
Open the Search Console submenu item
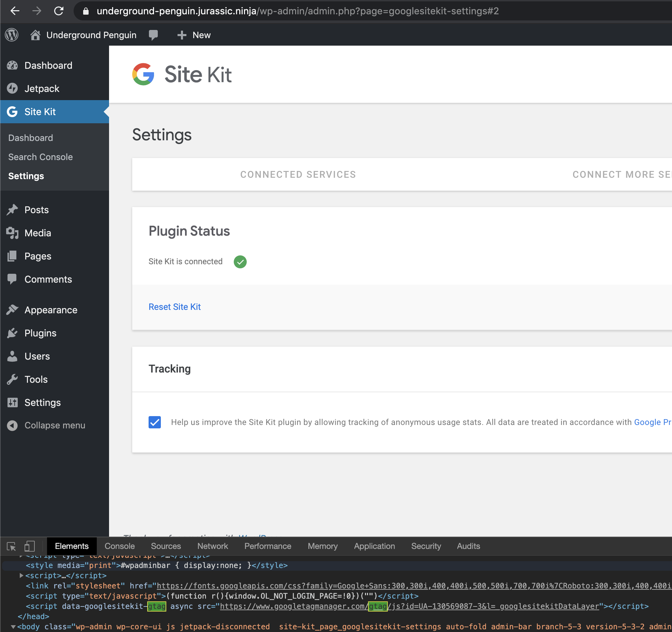click(x=41, y=157)
